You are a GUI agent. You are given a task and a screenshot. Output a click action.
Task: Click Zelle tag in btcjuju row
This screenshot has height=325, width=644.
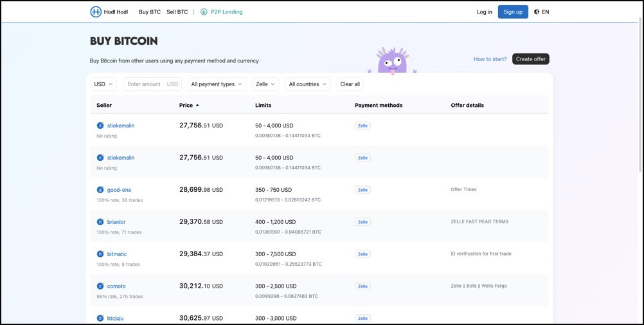click(362, 318)
